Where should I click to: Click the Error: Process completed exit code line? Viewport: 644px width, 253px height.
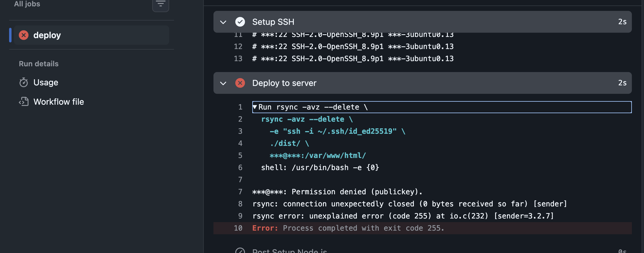(x=348, y=228)
